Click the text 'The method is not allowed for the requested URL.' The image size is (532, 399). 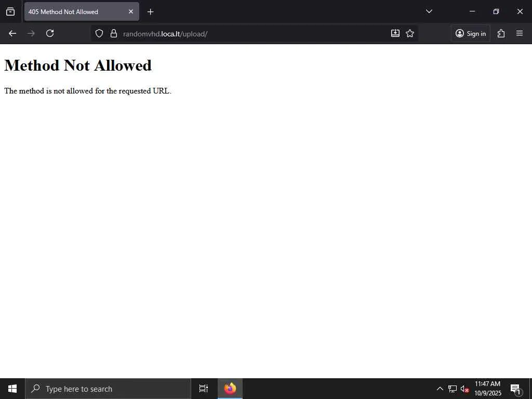88,91
